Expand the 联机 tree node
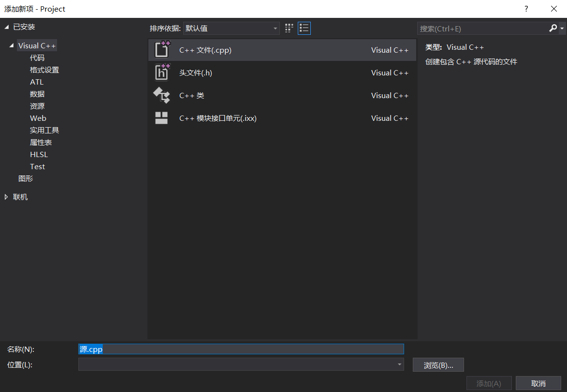This screenshot has width=567, height=392. coord(6,197)
